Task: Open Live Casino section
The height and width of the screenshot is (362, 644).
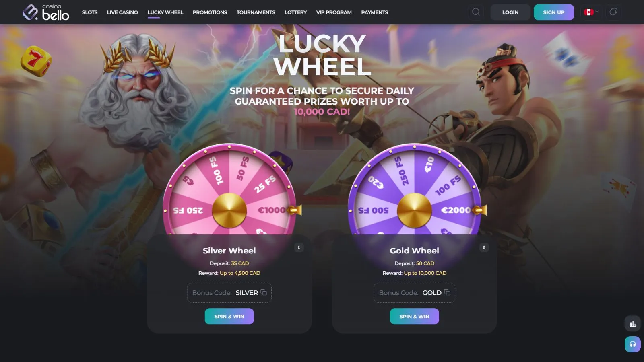Action: (122, 12)
